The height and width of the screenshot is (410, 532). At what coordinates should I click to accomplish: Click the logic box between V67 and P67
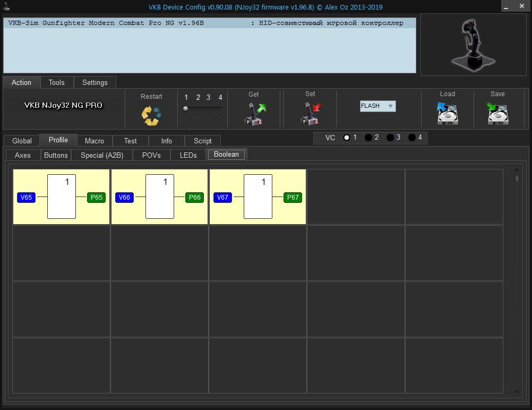click(x=258, y=197)
